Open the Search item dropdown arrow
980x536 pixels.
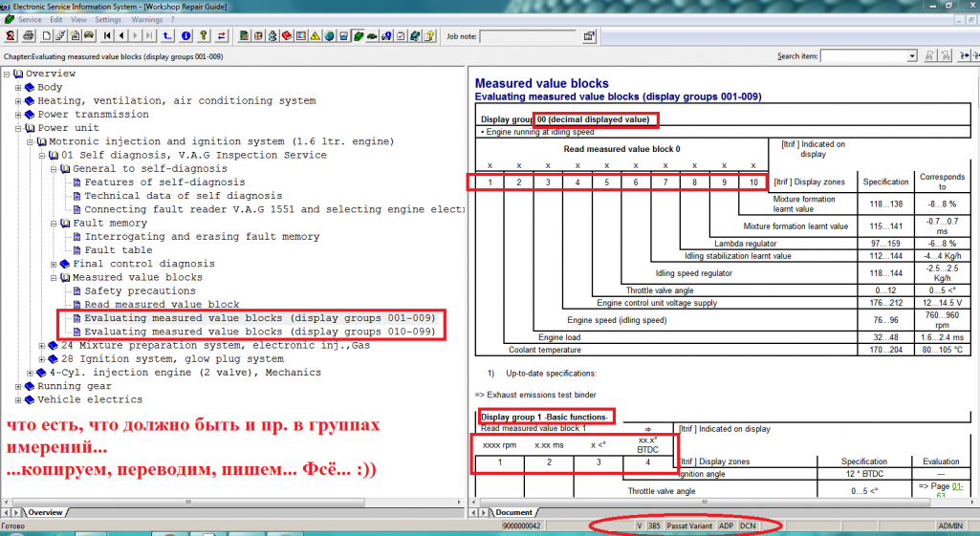click(911, 56)
